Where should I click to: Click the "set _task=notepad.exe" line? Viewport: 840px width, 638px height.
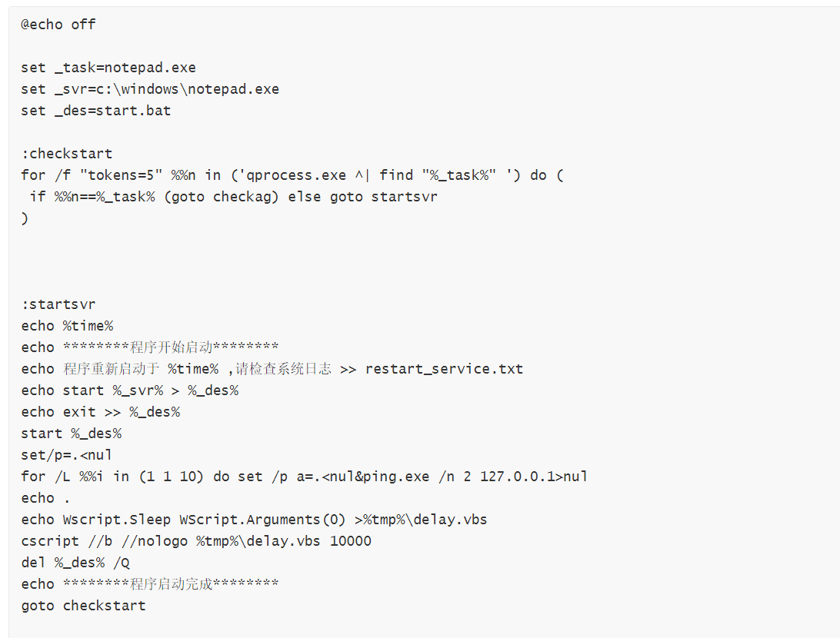108,68
